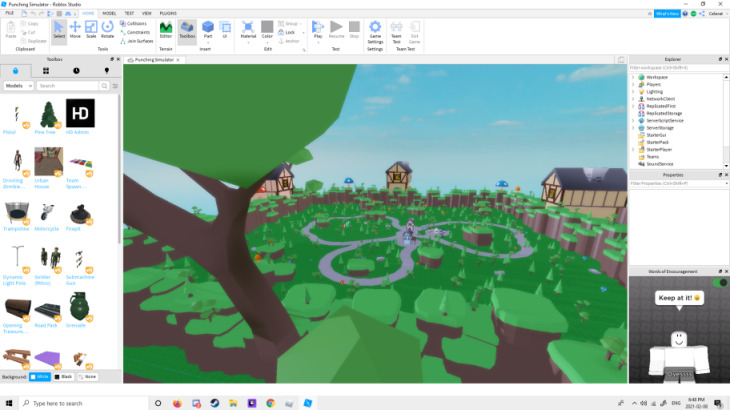Click the Lock tool
Screen dimensions: 730x410
pyautogui.click(x=287, y=32)
